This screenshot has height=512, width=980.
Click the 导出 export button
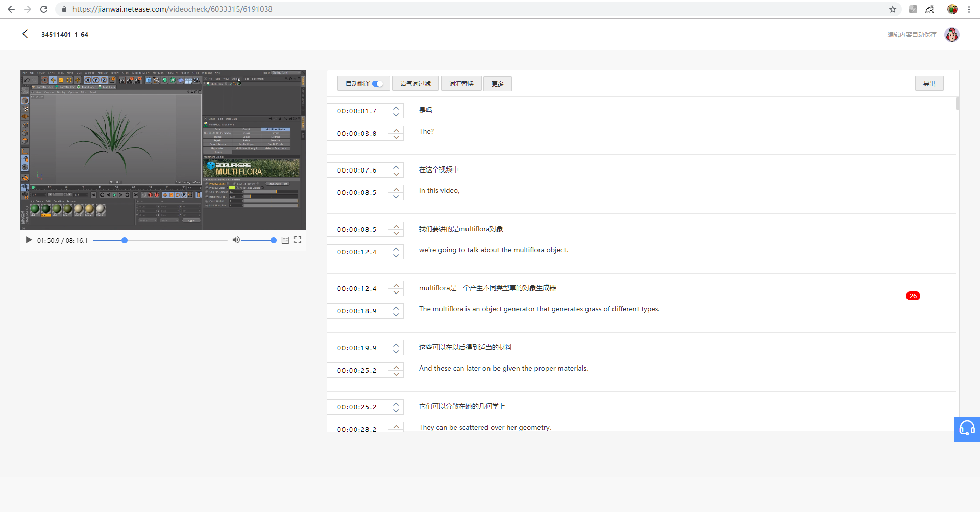click(x=929, y=83)
